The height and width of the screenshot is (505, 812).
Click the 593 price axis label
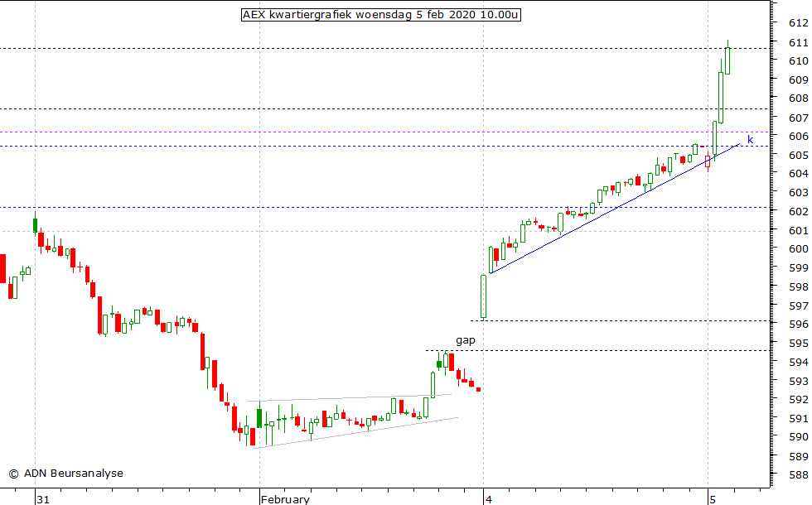point(798,381)
